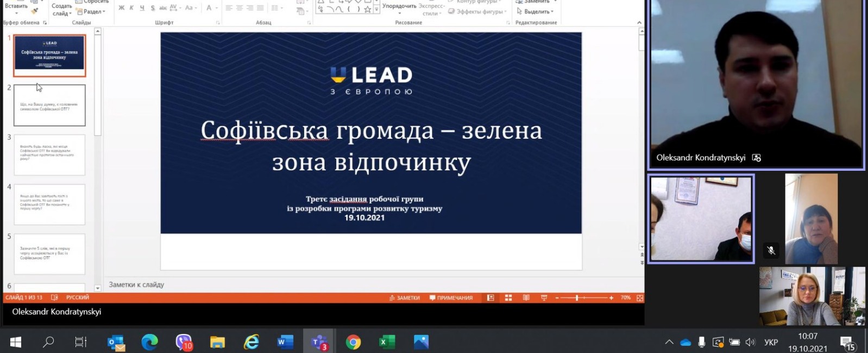868x353 pixels.
Task: Toggle Normal view button in status bar
Action: tap(490, 298)
